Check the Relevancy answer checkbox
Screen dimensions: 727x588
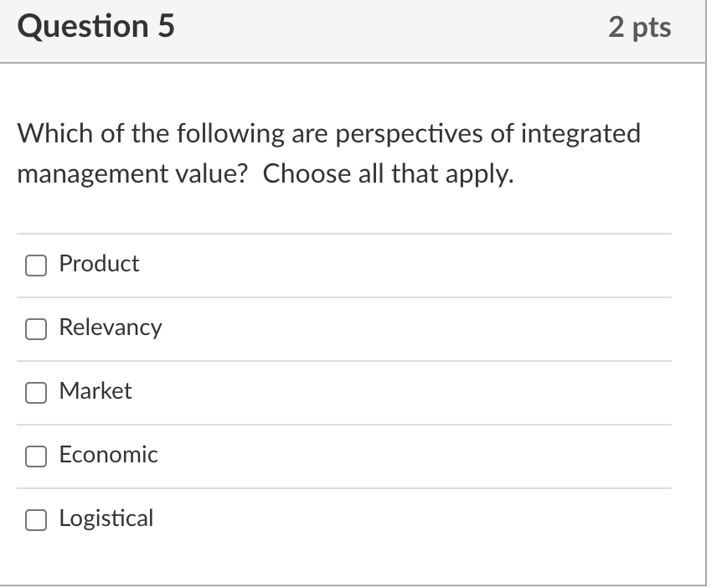[35, 329]
